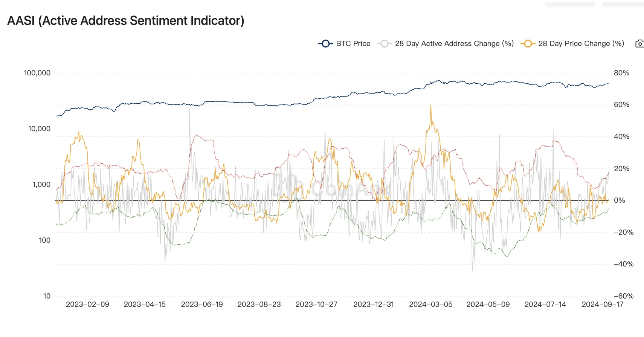Click the left axis label reading exactly 100
Screen dimensions: 644x337
44,240
